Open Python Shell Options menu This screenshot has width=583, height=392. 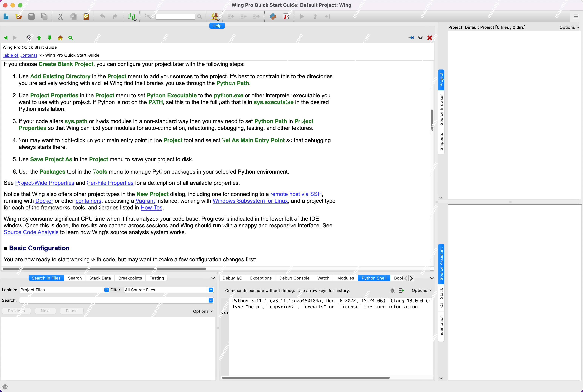[422, 290]
